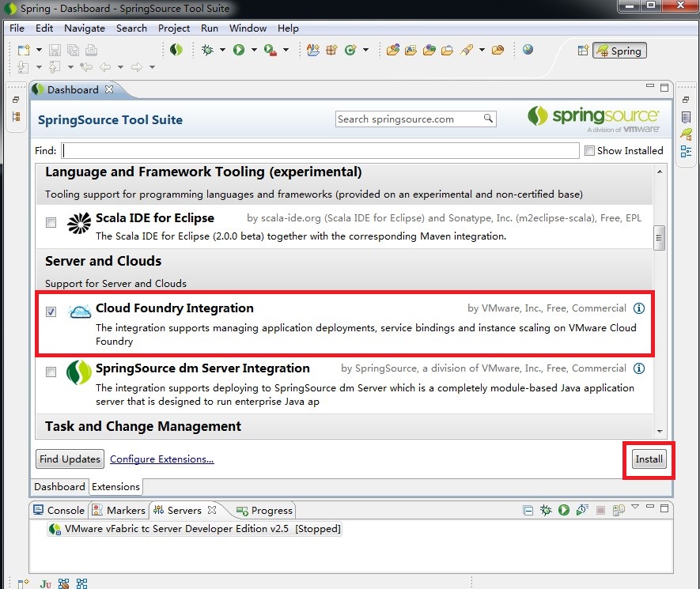Switch to the Progress view tab
The width and height of the screenshot is (700, 589).
coord(264,510)
